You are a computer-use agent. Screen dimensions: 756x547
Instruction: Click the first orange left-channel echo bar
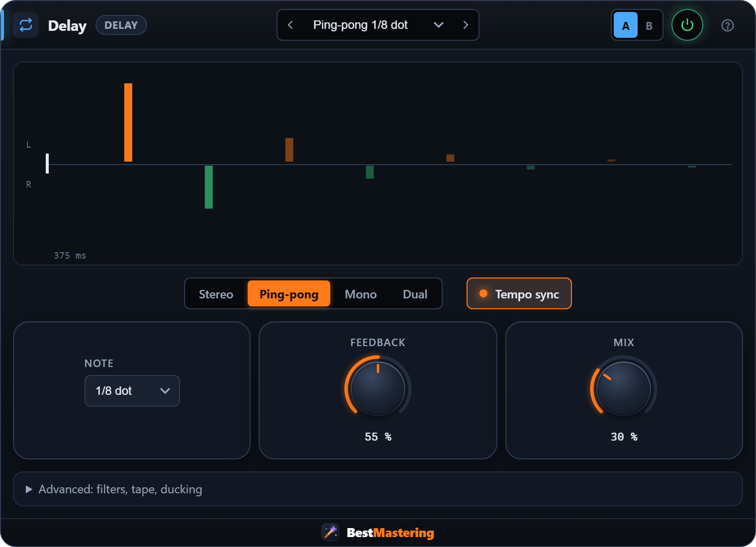(x=128, y=122)
